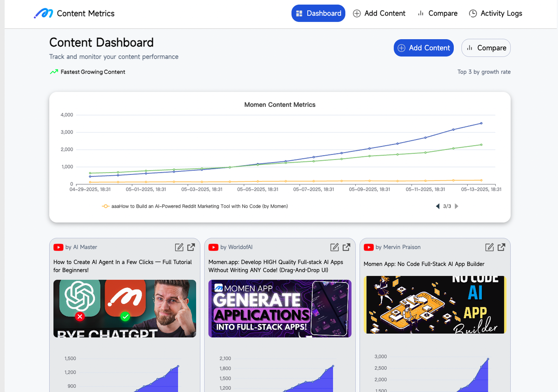Click the '3/3' legend page indicator
Viewport: 558px width, 392px height.
pos(447,206)
